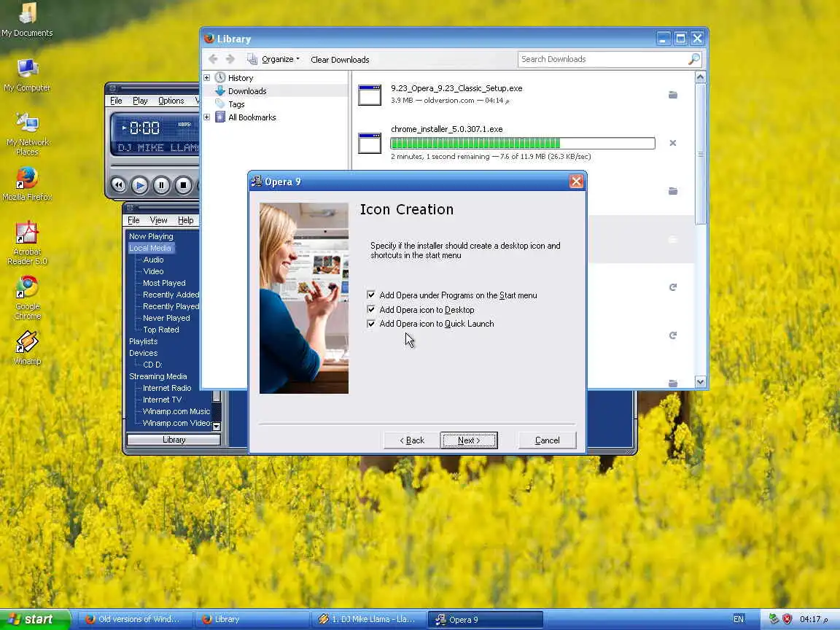Expand History tree node in Library

207,78
